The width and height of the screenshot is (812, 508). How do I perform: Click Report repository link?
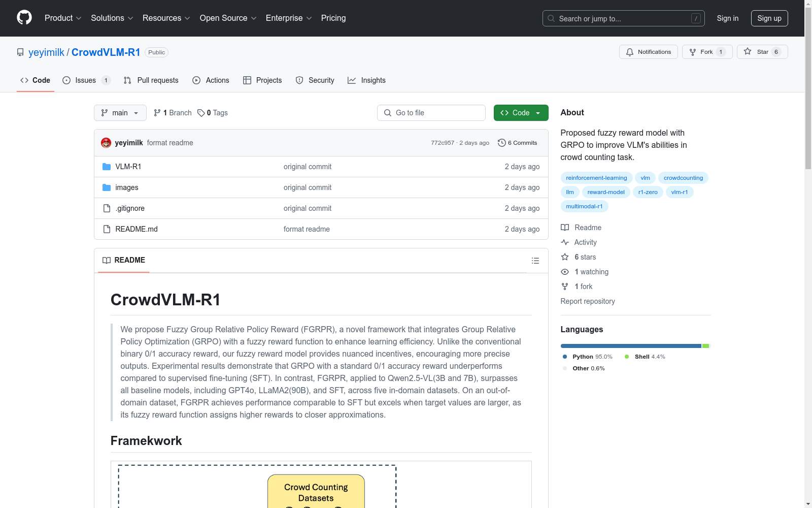[588, 301]
